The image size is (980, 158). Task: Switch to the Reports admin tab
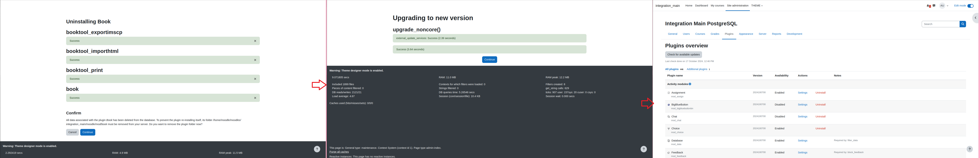pyautogui.click(x=777, y=34)
